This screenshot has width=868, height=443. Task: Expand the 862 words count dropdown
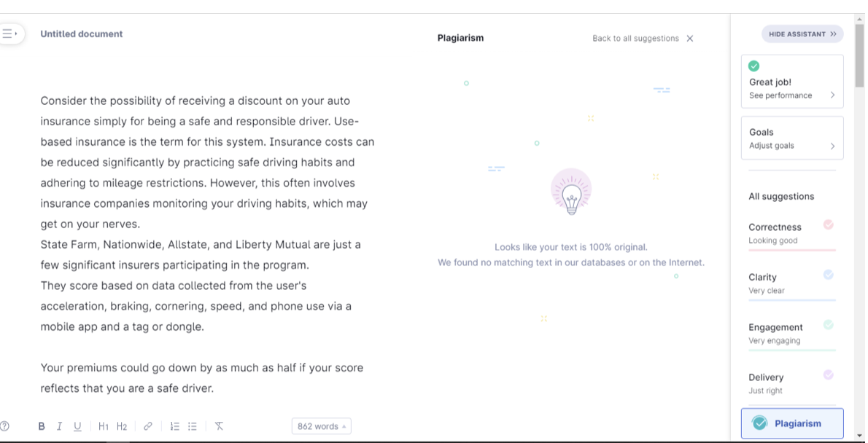[321, 426]
